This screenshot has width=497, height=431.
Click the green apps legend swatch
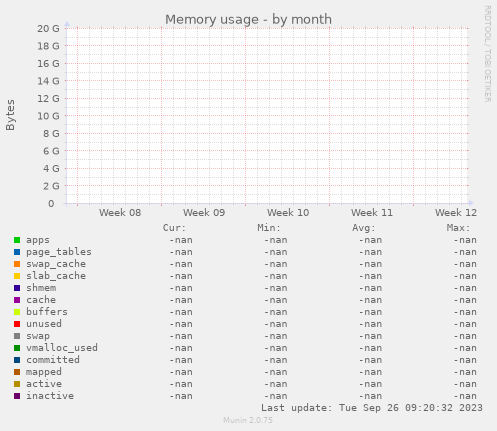tap(17, 240)
